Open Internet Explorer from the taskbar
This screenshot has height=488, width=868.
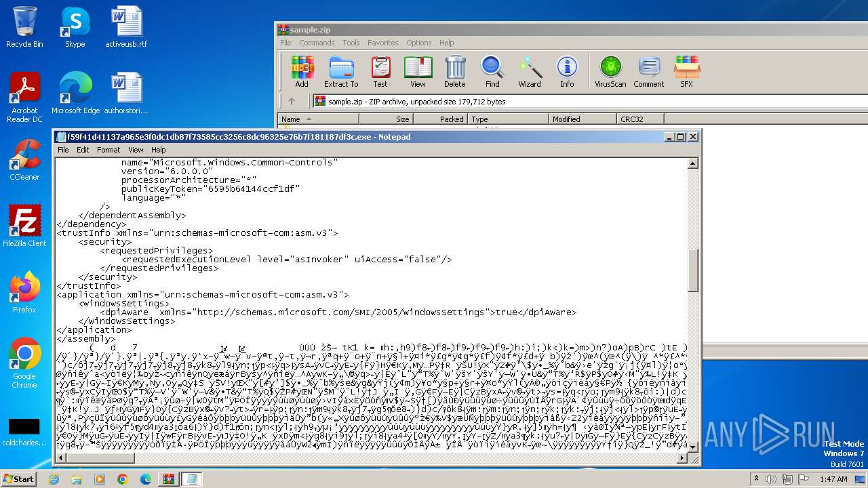(54, 479)
